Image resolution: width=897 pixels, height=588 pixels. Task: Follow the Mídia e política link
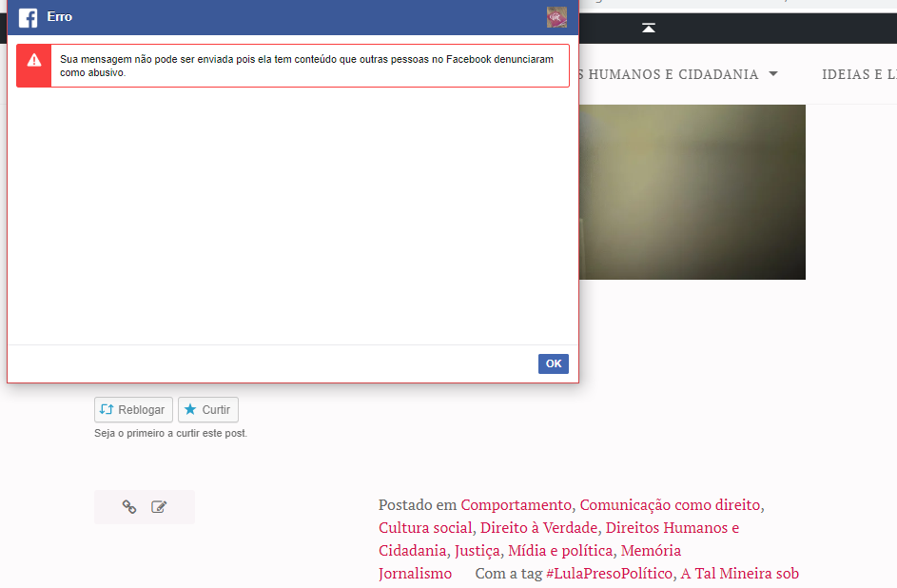(x=560, y=550)
